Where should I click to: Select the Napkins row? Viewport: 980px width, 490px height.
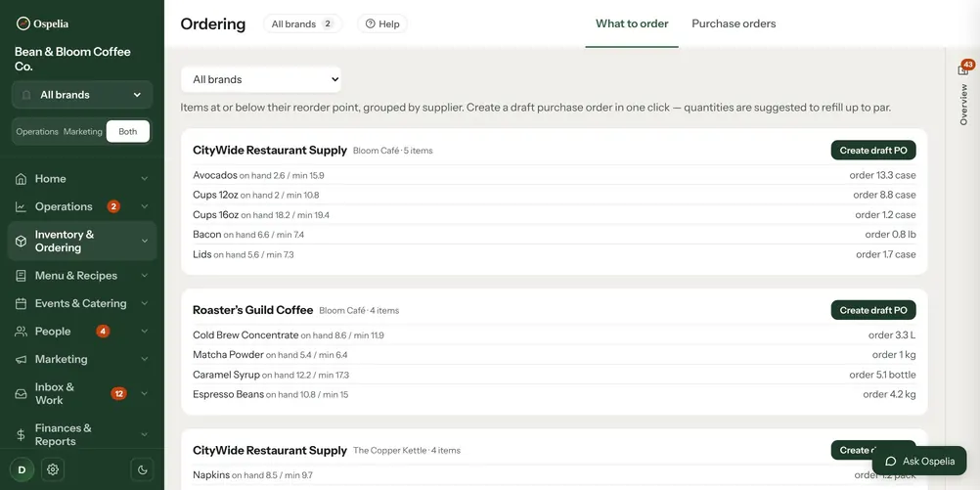click(555, 475)
